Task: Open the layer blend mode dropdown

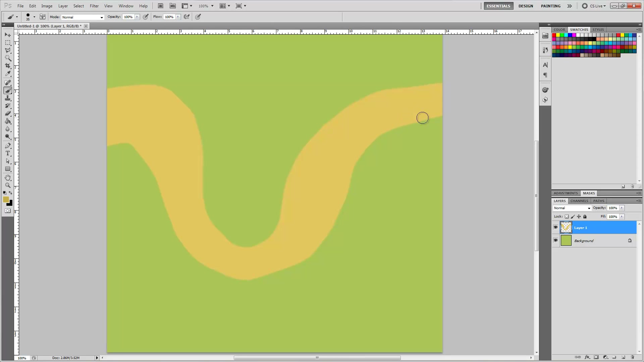Action: (572, 208)
